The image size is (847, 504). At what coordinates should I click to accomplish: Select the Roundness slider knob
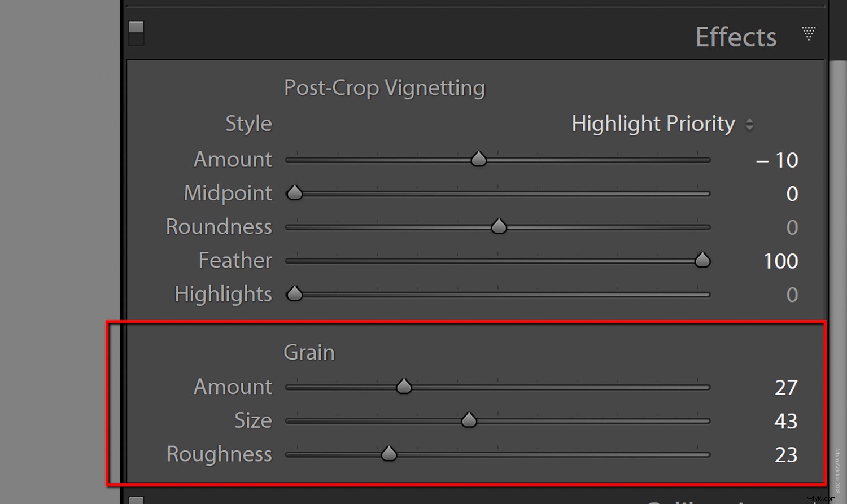(x=499, y=226)
